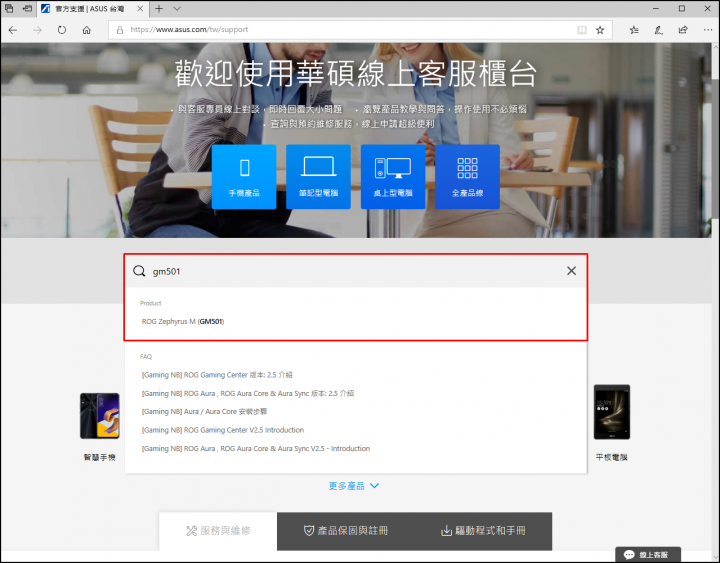Open FAQ ROG Gaming Center 版本 2.5 介紹
The image size is (720, 563).
[217, 375]
